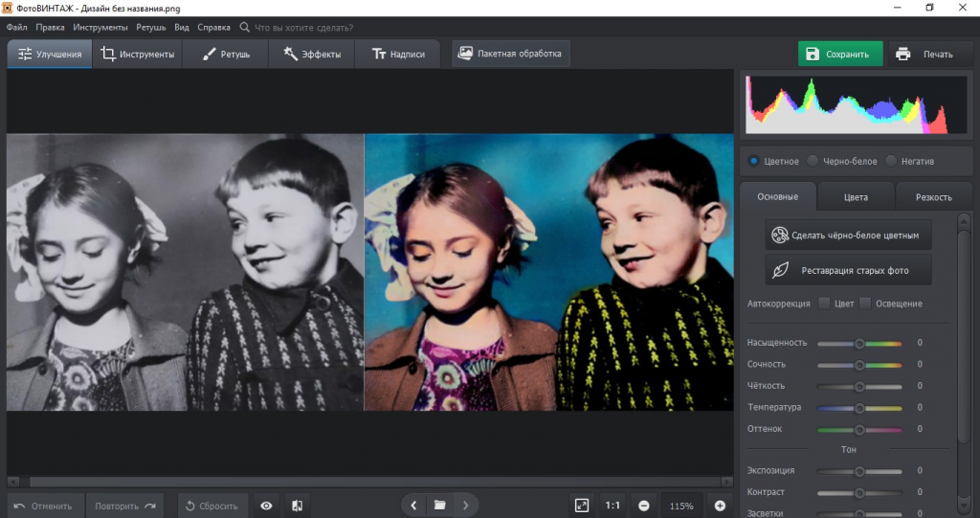This screenshot has height=518, width=980.
Task: Select the Черно-белое radio option
Action: [x=813, y=161]
